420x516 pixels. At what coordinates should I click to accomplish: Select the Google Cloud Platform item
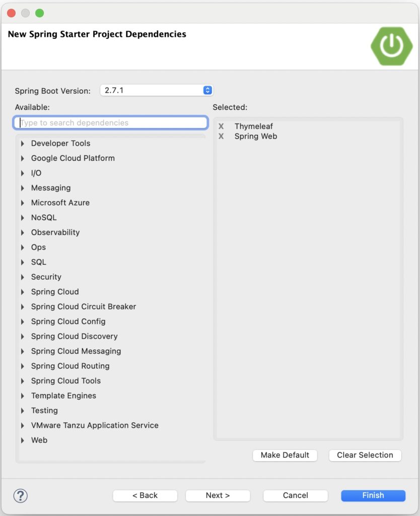click(73, 158)
